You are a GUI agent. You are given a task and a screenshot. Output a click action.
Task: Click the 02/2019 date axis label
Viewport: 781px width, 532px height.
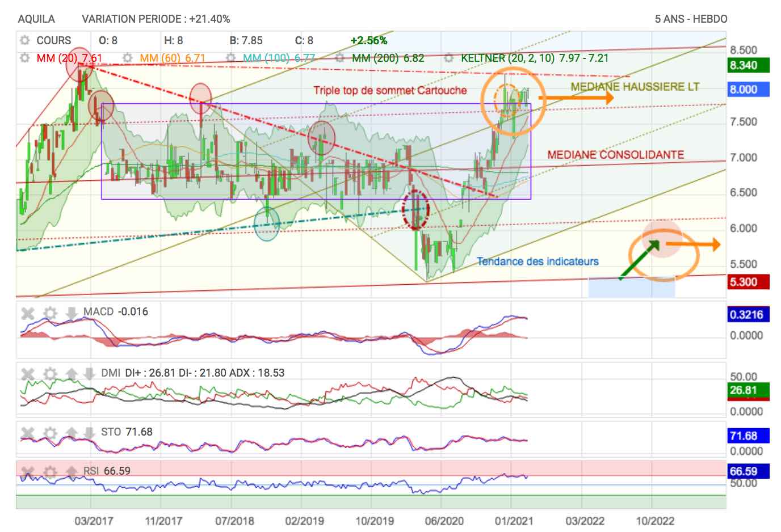pyautogui.click(x=305, y=521)
